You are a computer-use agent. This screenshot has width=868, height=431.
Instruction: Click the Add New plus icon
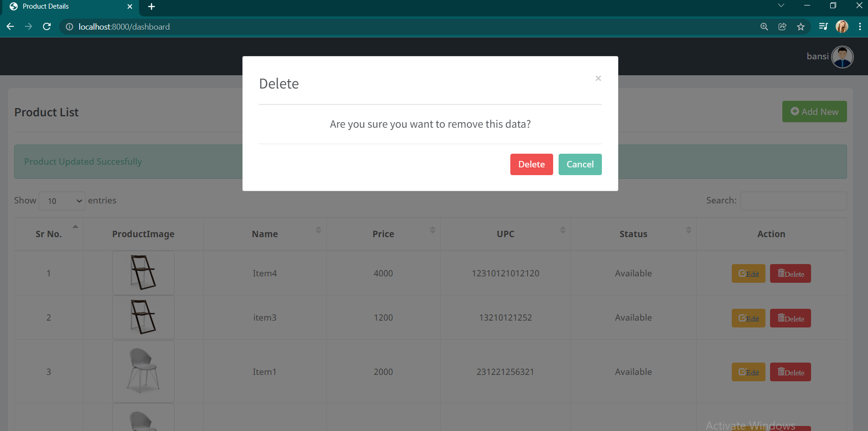point(794,111)
